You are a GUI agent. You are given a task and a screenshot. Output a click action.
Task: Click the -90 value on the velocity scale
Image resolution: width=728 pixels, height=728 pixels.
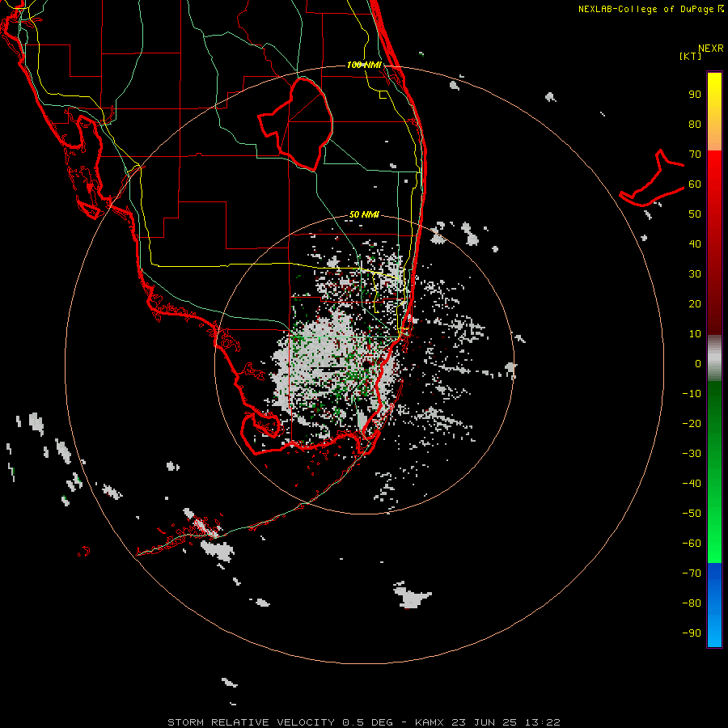[692, 633]
